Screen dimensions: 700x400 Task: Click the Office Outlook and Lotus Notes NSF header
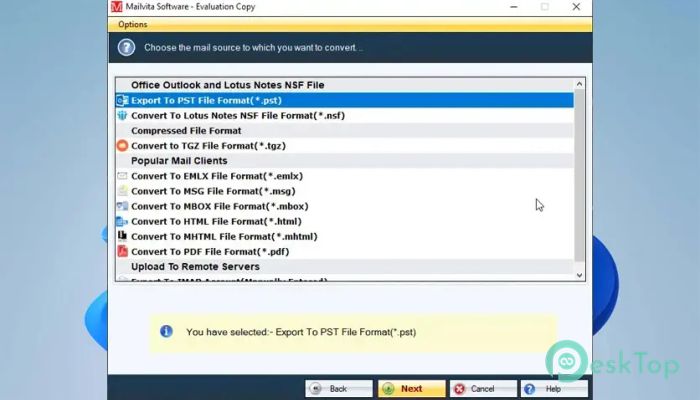click(345, 85)
